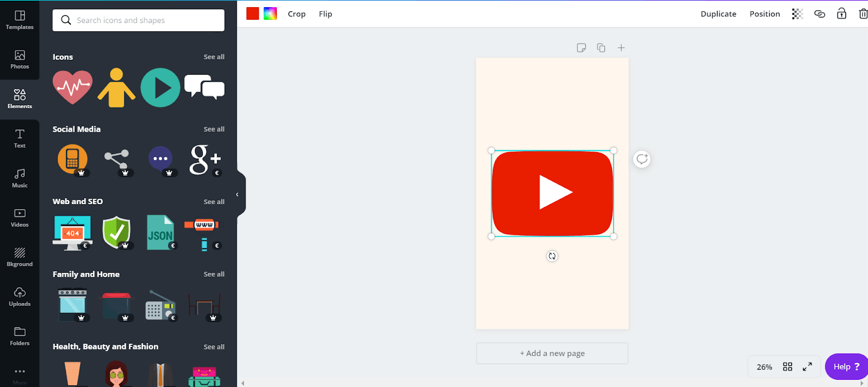Screen dimensions: 868x387
Task: See all Health, Beauty and Fashion elements
Action: (214, 347)
